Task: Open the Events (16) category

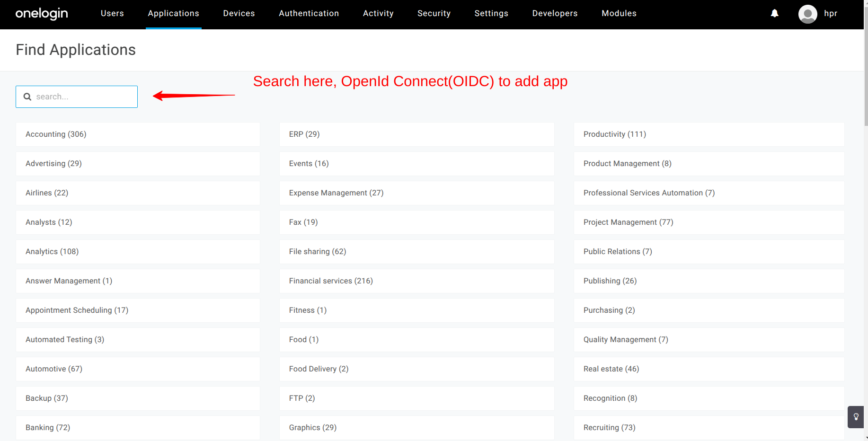Action: (417, 164)
